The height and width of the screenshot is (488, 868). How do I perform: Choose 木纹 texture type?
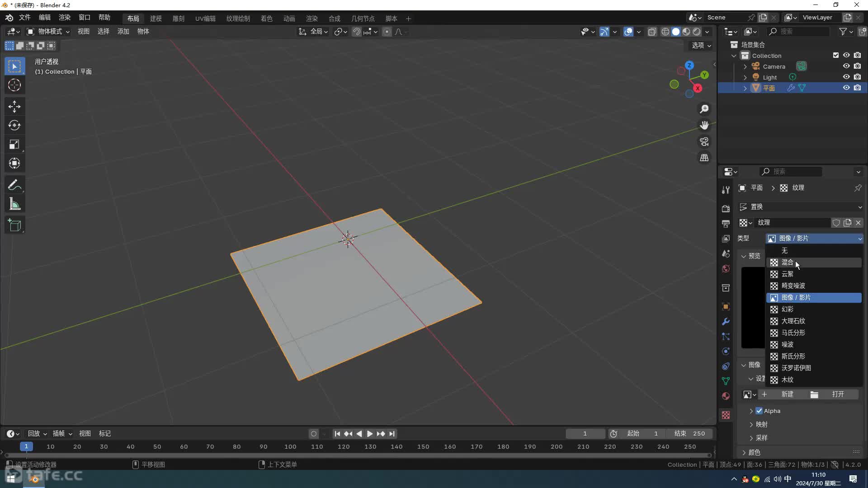point(814,380)
